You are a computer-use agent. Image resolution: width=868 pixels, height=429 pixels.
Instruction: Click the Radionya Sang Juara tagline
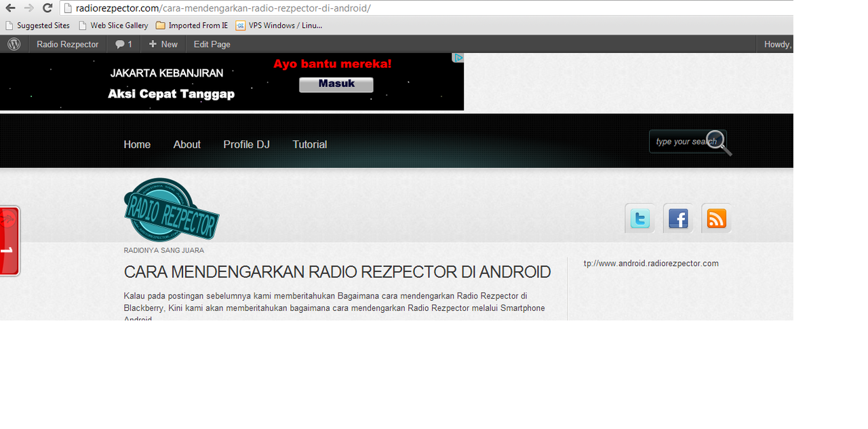click(163, 250)
